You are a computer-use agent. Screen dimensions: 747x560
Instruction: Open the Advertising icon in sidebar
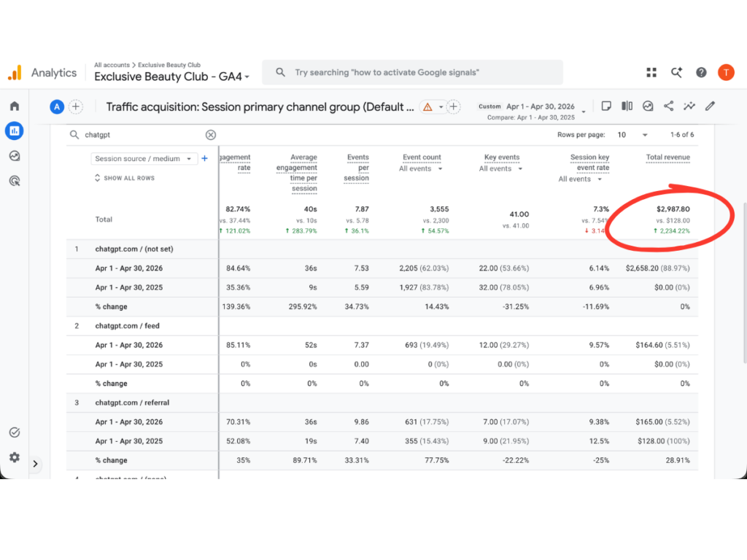click(x=15, y=181)
